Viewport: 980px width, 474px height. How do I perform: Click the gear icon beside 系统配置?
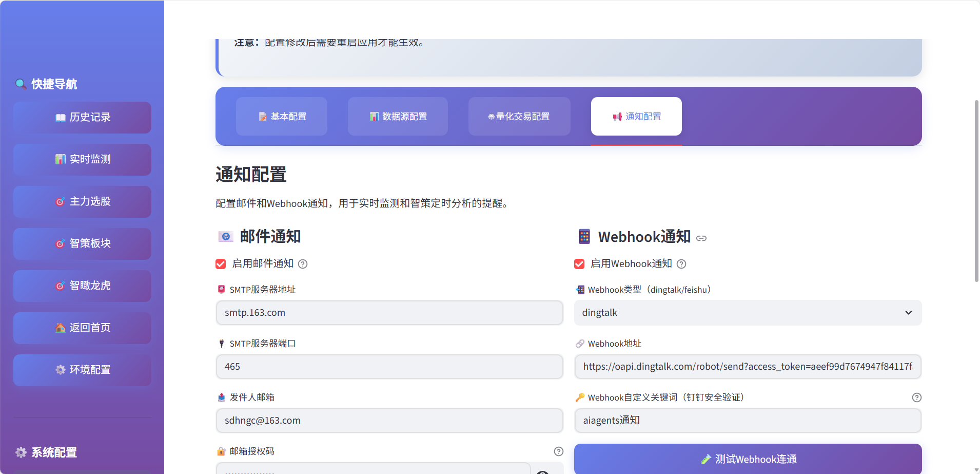point(21,452)
